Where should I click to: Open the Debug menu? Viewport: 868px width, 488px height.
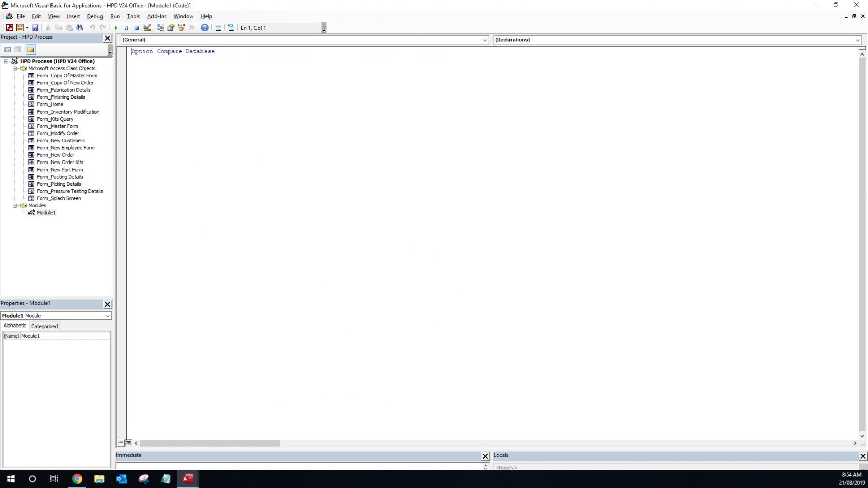tap(95, 16)
